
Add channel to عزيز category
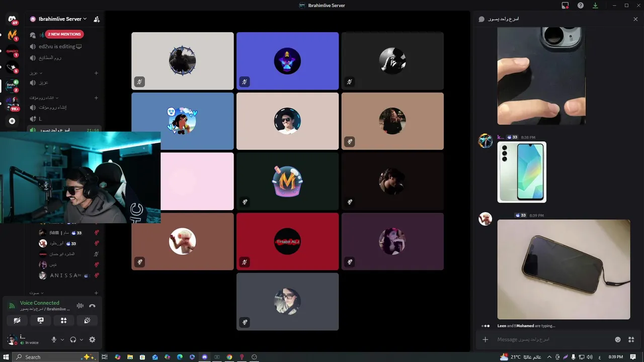96,73
